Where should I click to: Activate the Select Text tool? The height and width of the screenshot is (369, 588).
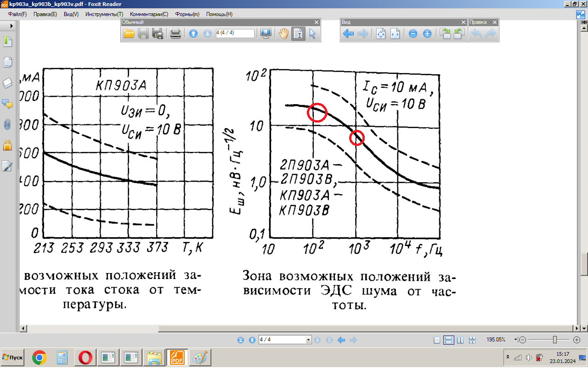click(x=298, y=34)
